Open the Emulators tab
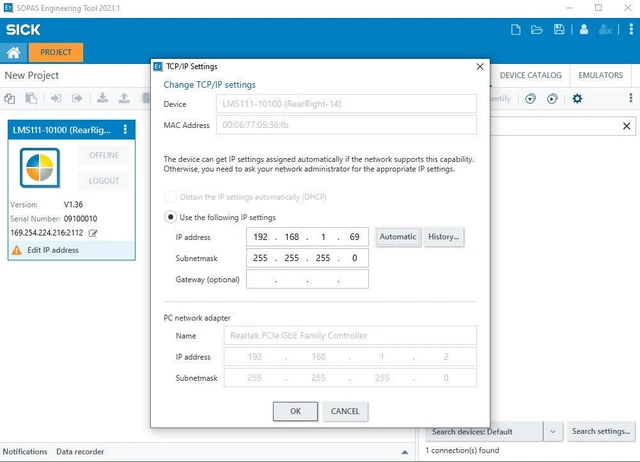Image resolution: width=640 pixels, height=462 pixels. [601, 76]
